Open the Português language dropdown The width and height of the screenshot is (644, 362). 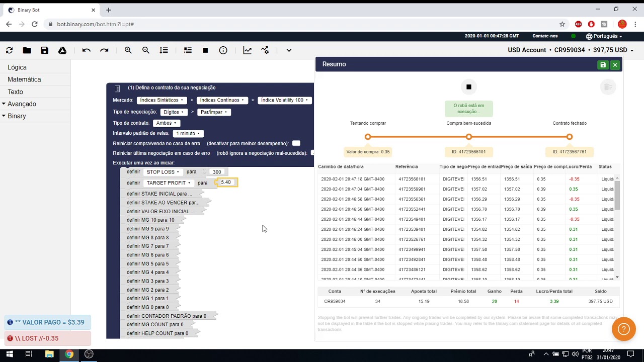click(x=604, y=36)
